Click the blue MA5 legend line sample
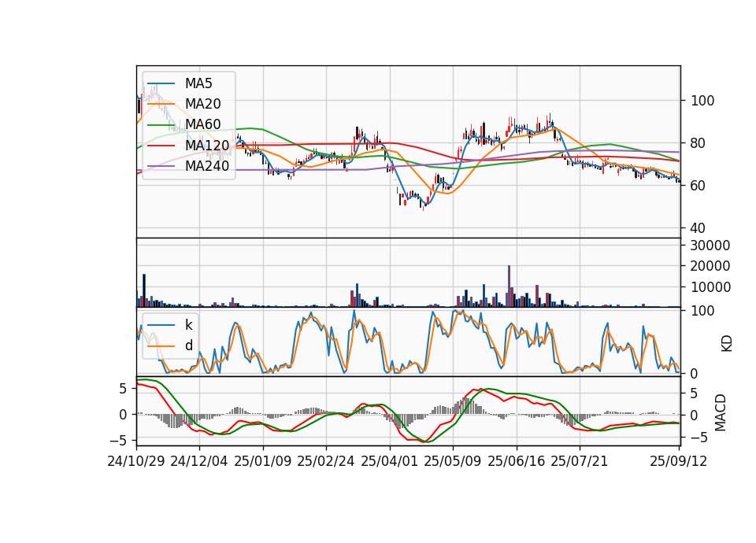 point(161,84)
